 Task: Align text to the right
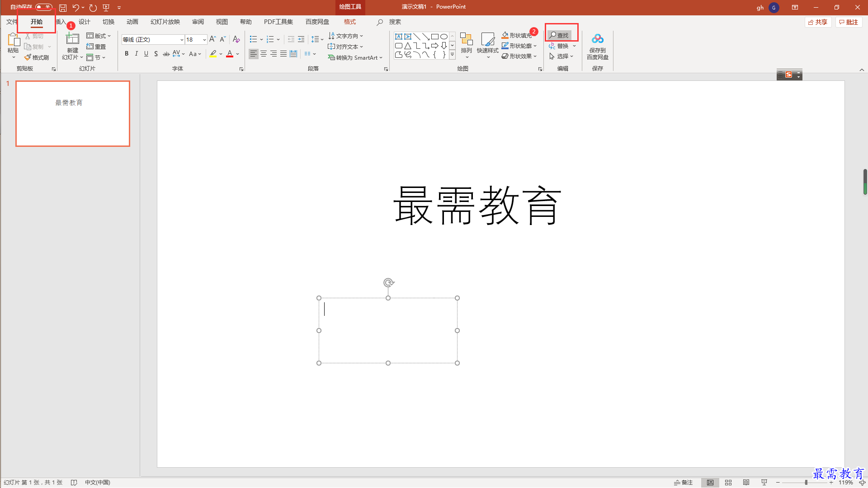click(274, 54)
